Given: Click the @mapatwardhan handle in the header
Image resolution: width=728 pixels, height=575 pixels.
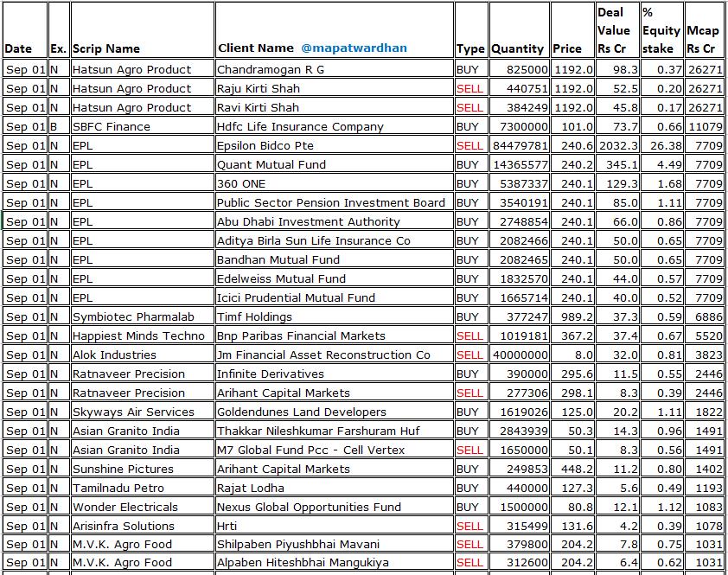Looking at the screenshot, I should (x=354, y=48).
